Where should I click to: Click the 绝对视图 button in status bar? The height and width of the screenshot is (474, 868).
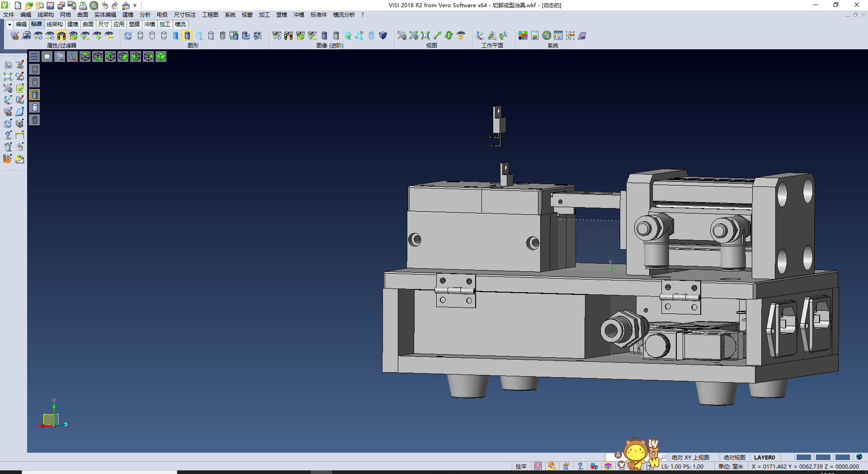click(x=734, y=457)
